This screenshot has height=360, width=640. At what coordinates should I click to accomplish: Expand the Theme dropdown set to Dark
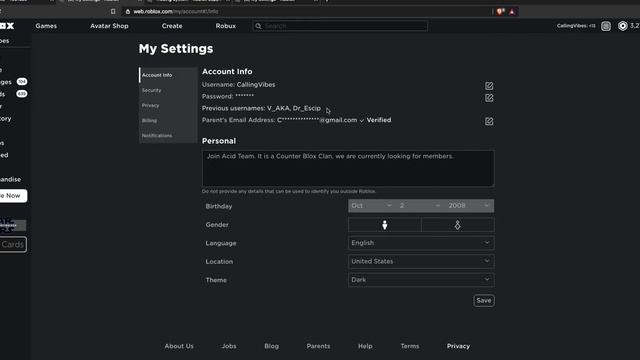pos(421,280)
